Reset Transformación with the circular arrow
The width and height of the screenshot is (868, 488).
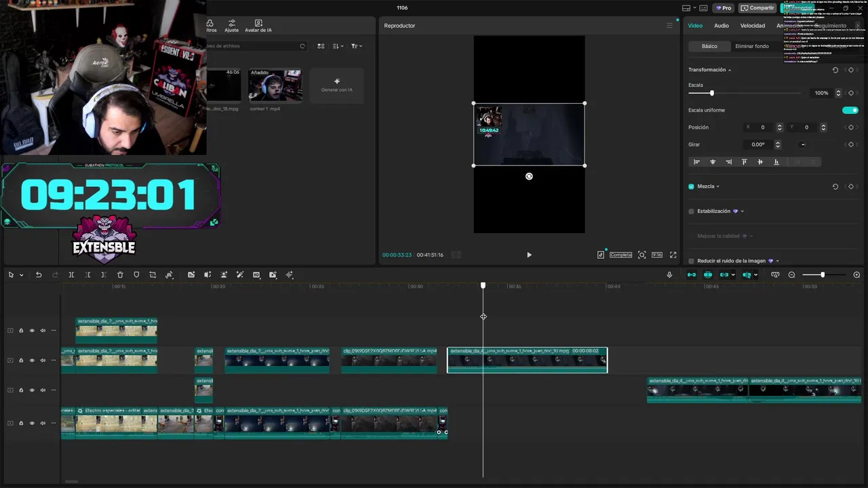(835, 70)
